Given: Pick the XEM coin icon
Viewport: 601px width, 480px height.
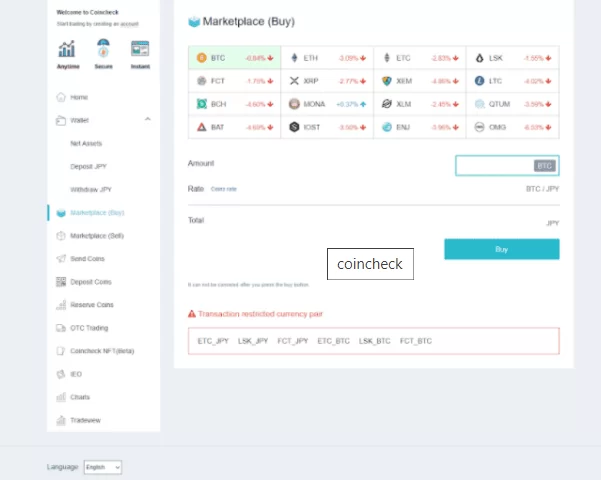Looking at the screenshot, I should coord(387,81).
